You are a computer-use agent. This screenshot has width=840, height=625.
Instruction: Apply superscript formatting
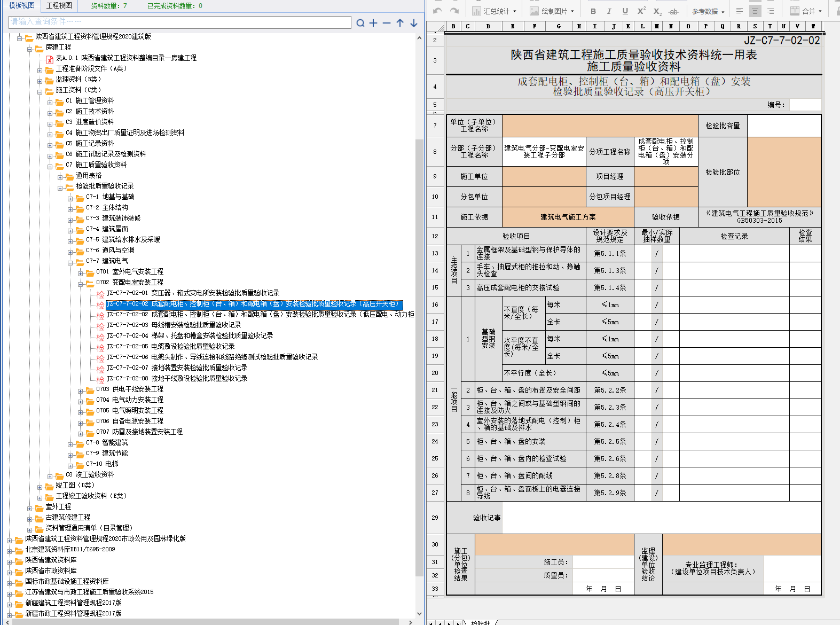coord(641,11)
